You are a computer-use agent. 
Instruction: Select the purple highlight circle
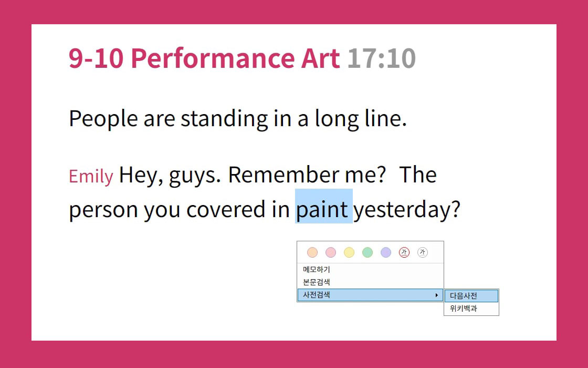click(386, 252)
